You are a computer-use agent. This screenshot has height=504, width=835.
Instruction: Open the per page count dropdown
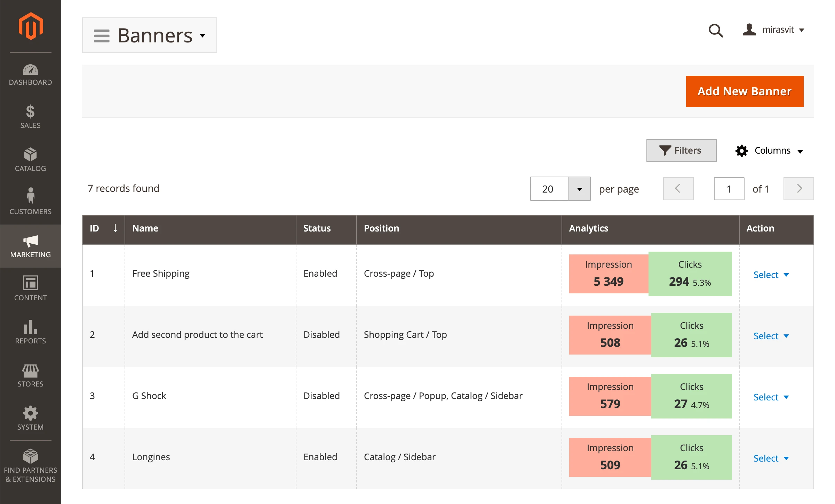click(x=579, y=189)
